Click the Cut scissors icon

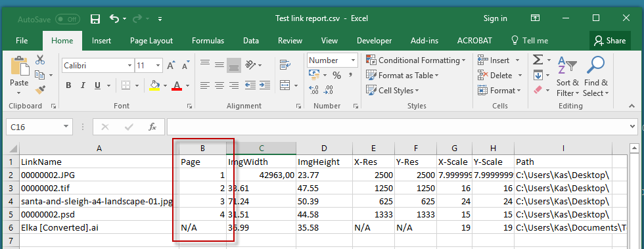[40, 60]
